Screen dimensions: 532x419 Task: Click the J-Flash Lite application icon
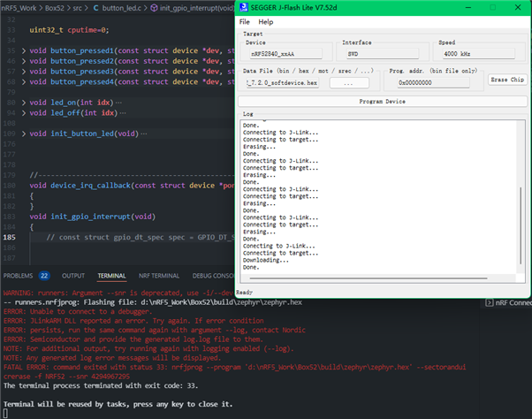click(x=244, y=7)
